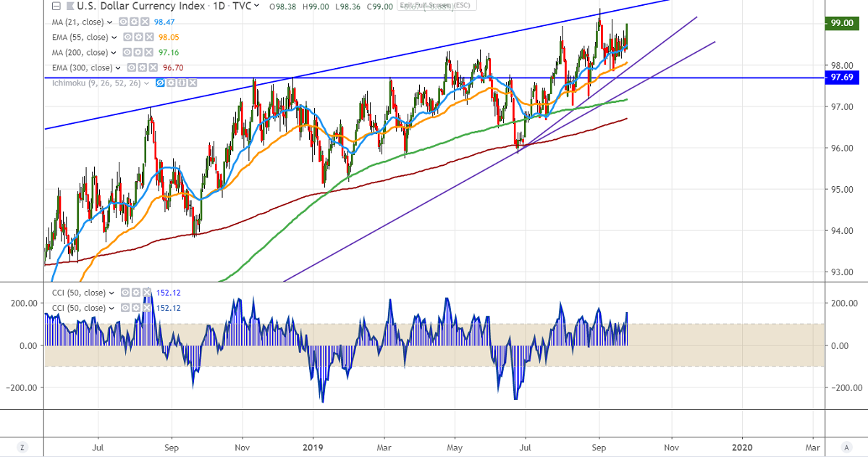Open settings for MA (21, close)
Image resolution: width=868 pixels, height=457 pixels.
133,22
